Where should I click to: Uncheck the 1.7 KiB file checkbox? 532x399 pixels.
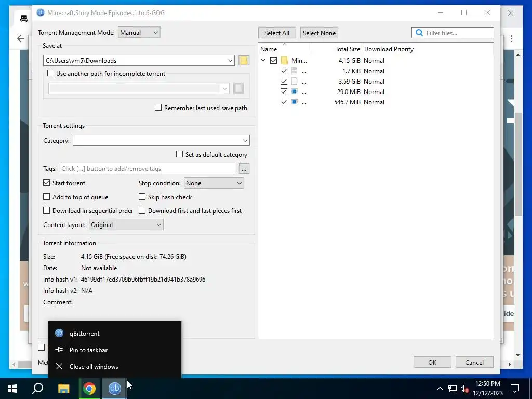pyautogui.click(x=284, y=71)
